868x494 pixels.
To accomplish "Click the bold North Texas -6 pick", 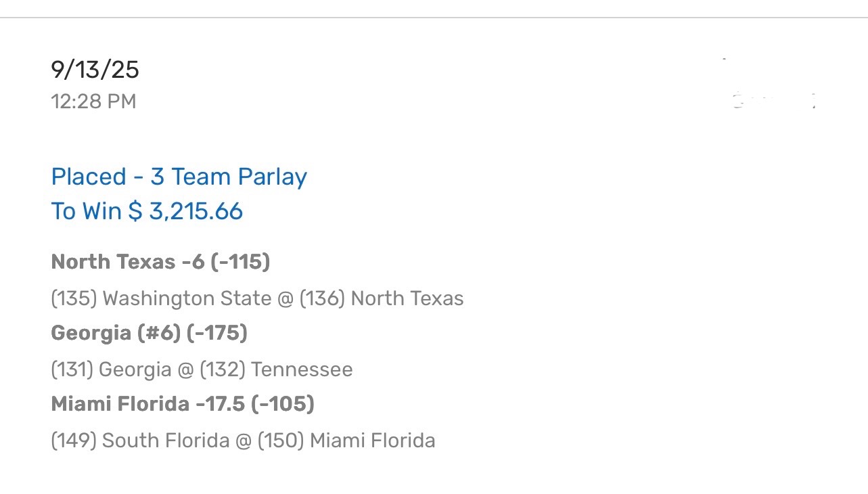I will coord(127,262).
